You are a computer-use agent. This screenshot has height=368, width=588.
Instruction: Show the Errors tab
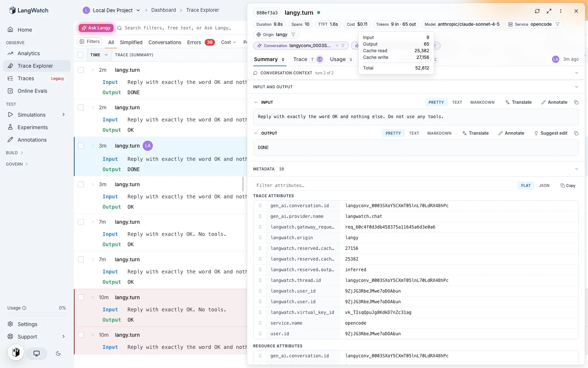201,42
